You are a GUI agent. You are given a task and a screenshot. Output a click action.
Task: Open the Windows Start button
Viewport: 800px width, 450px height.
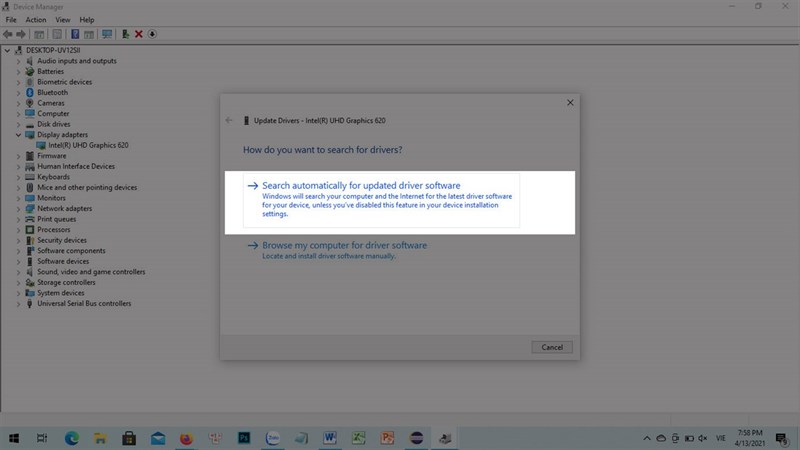[x=14, y=438]
